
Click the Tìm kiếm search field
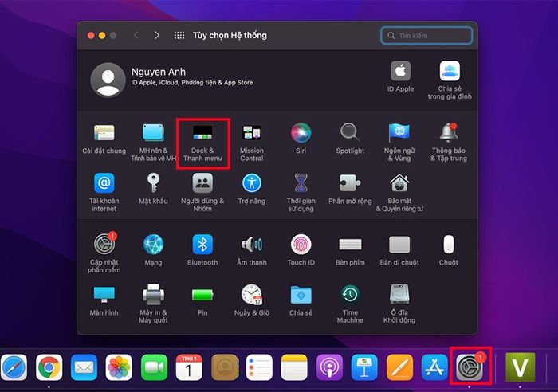[426, 36]
